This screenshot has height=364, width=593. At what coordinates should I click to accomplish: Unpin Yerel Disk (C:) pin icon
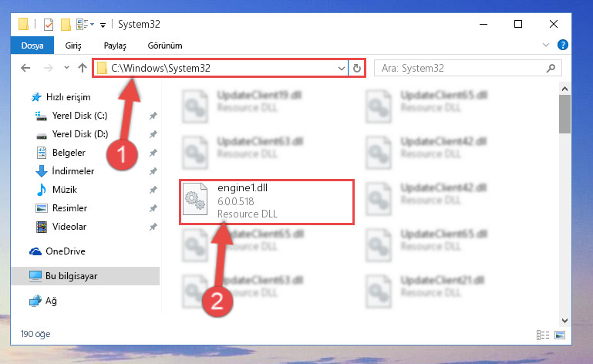(x=153, y=116)
